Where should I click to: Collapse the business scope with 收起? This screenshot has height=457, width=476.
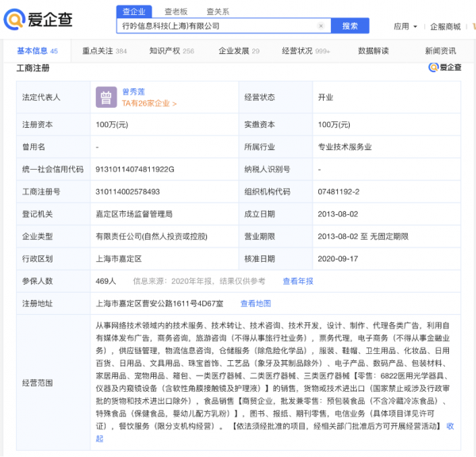pos(450,426)
